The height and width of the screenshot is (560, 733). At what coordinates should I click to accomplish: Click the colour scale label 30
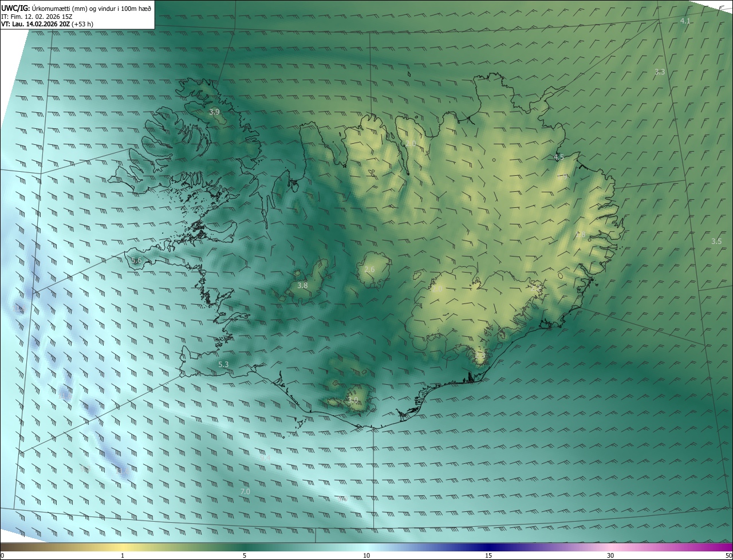pos(610,555)
